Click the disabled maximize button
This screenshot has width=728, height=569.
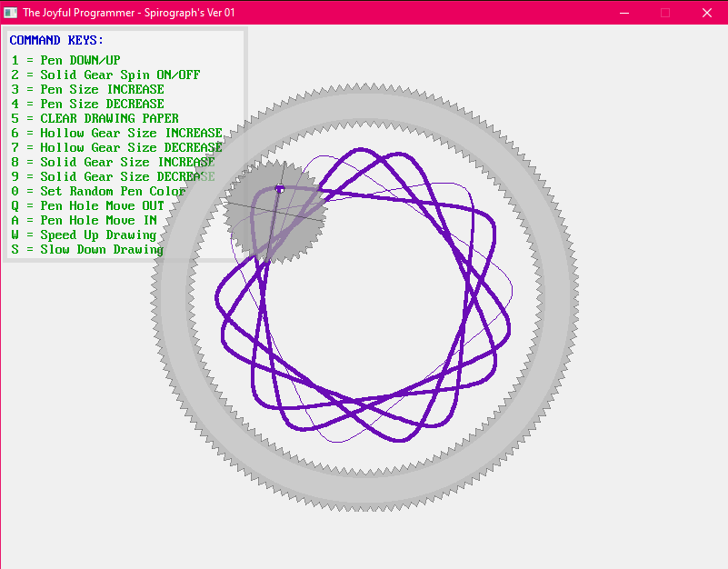[x=665, y=13]
